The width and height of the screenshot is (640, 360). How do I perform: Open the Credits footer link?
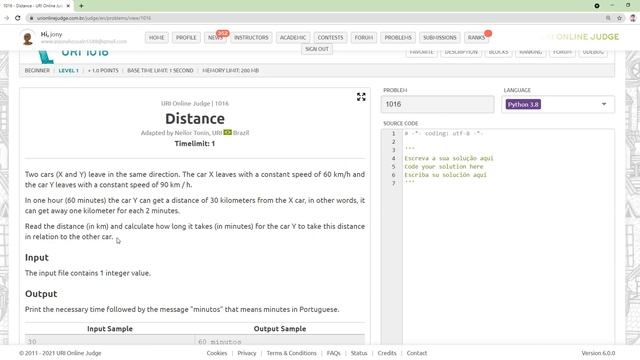click(x=387, y=353)
